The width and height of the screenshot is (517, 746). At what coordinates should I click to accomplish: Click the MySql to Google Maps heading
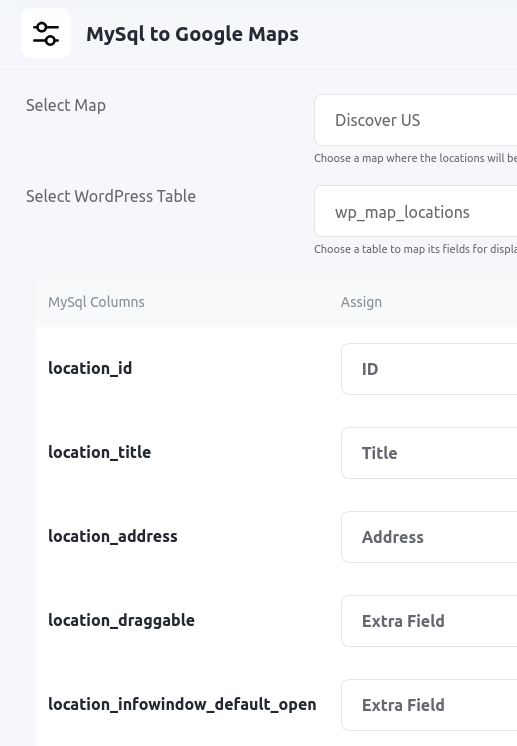(192, 34)
